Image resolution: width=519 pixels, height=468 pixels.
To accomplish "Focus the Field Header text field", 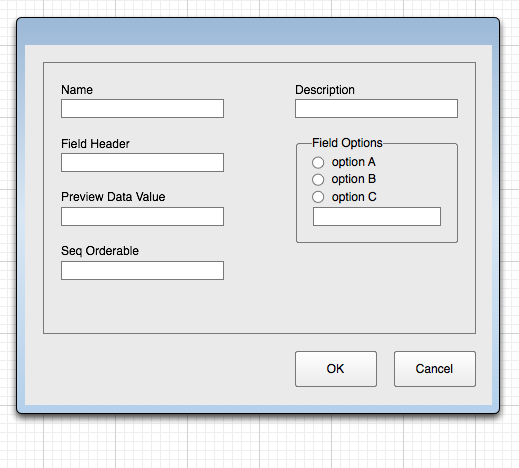I will pyautogui.click(x=142, y=162).
